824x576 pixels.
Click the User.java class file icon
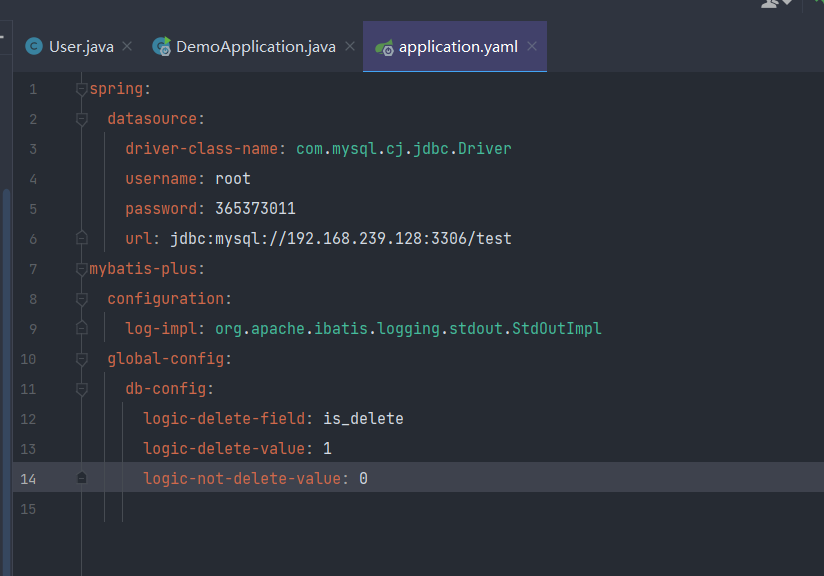tap(34, 47)
